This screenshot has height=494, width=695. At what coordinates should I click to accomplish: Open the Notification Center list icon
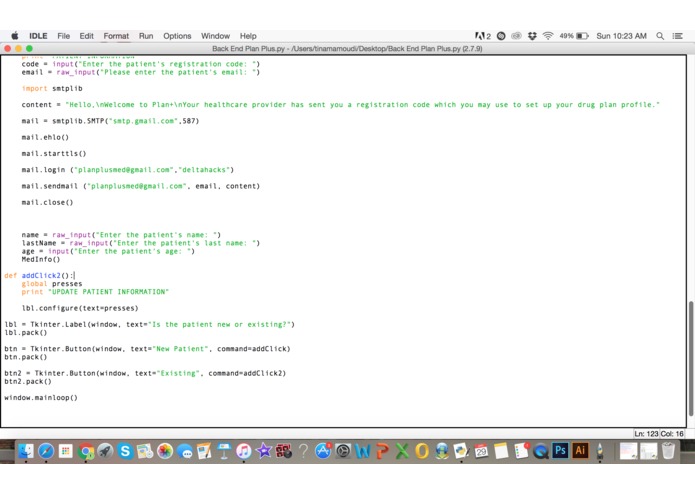(x=677, y=36)
